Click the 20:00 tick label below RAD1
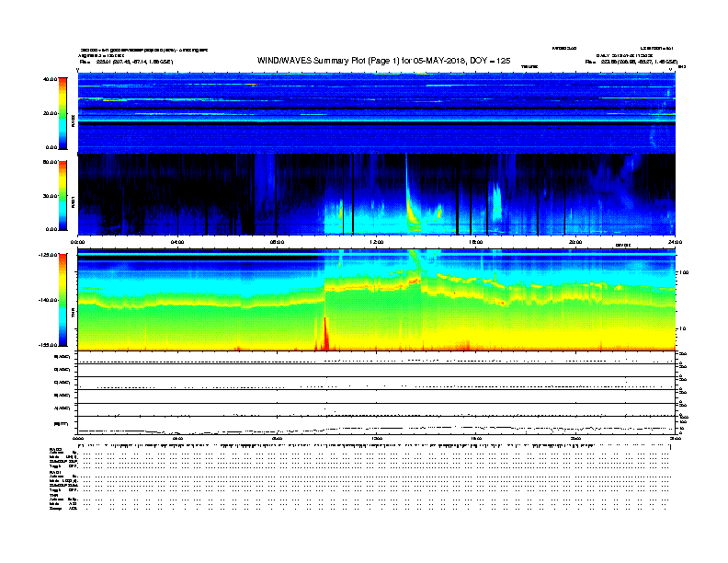The height and width of the screenshot is (563, 728). 575,242
